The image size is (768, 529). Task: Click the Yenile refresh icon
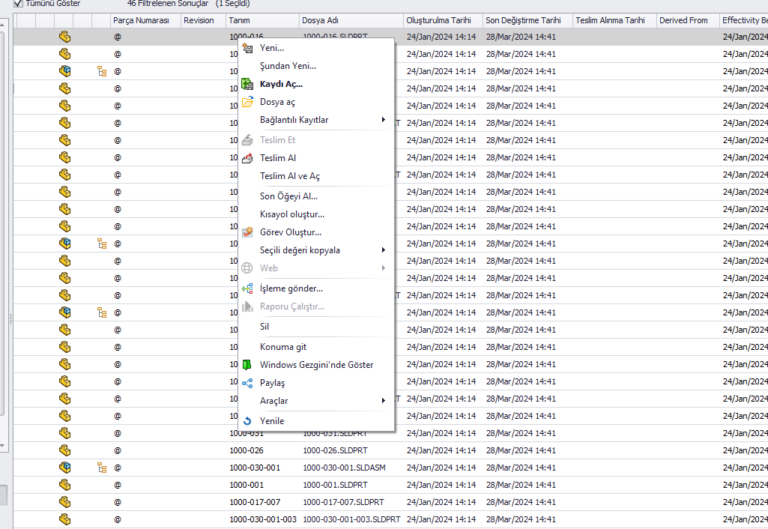[248, 421]
